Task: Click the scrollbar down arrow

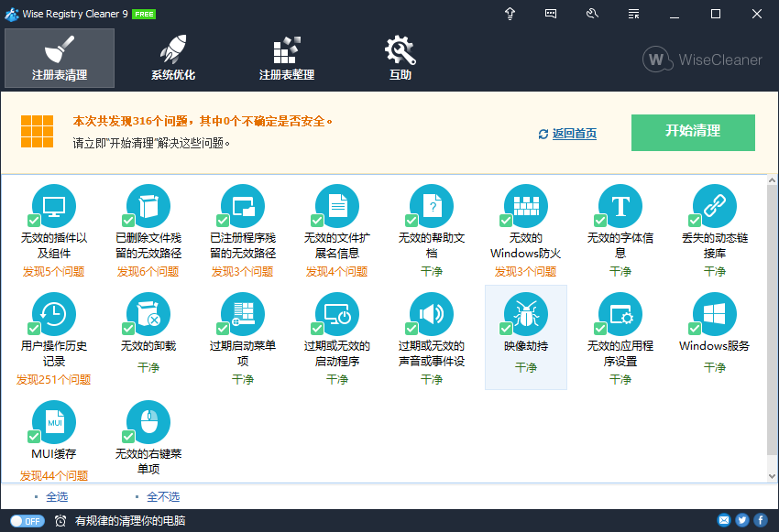Action: (x=772, y=476)
